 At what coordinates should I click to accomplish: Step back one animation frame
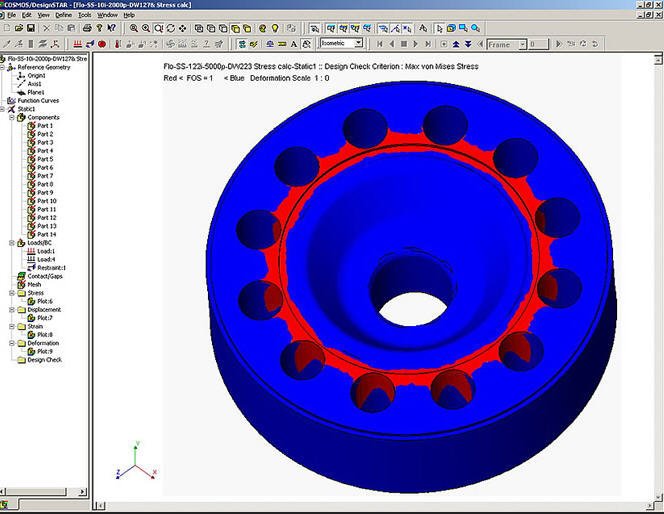(392, 44)
